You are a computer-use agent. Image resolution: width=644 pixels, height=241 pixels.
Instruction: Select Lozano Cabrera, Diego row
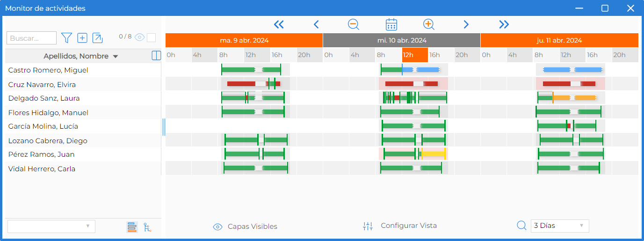click(83, 141)
